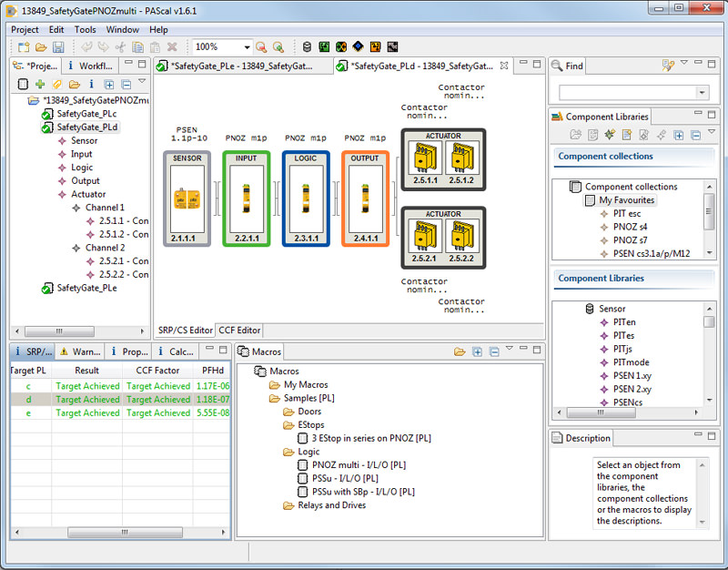Click the open folder icon in main toolbar

pyautogui.click(x=41, y=47)
